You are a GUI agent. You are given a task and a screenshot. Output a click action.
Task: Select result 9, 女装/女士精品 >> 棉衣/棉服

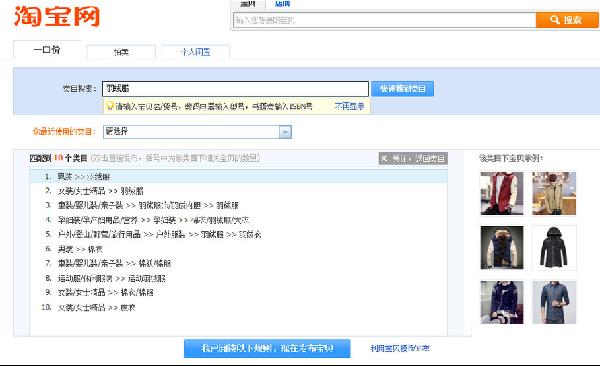point(238,292)
